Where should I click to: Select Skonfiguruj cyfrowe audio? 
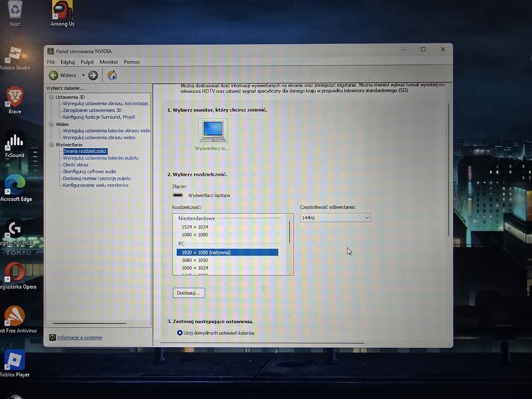[x=90, y=172]
